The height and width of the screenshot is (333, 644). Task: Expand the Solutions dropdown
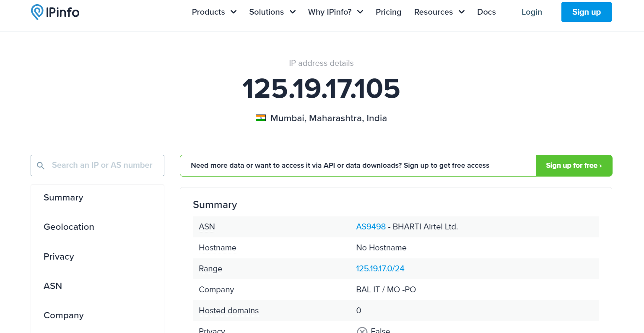coord(273,12)
